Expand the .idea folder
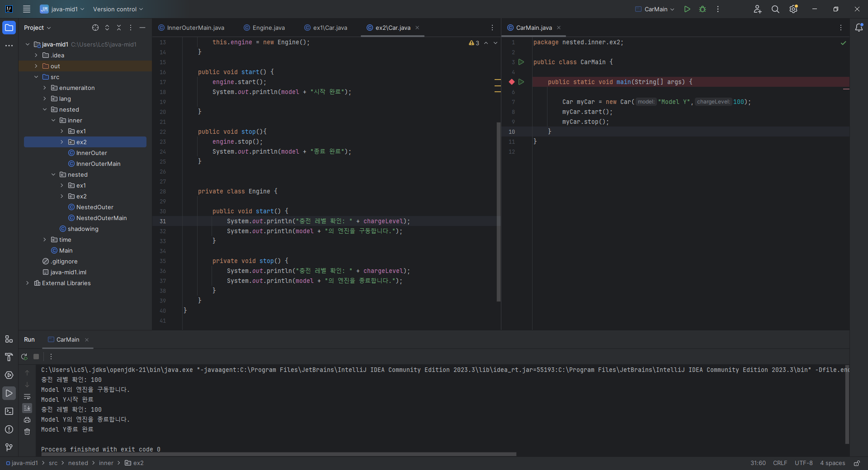 pos(36,55)
